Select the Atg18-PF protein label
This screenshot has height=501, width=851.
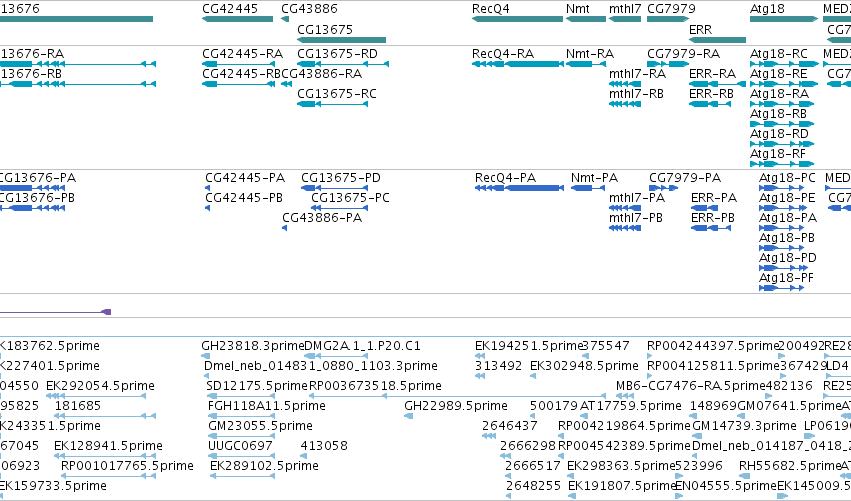(786, 278)
